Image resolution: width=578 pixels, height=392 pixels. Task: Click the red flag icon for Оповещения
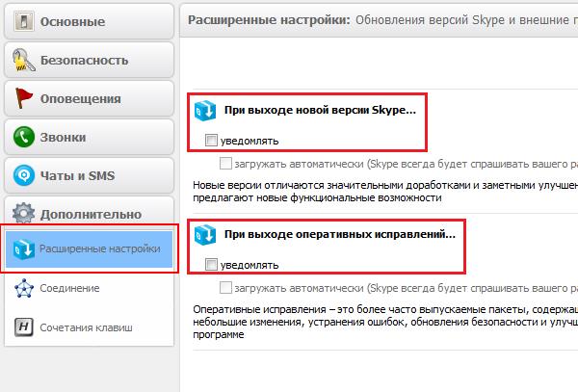pos(23,98)
